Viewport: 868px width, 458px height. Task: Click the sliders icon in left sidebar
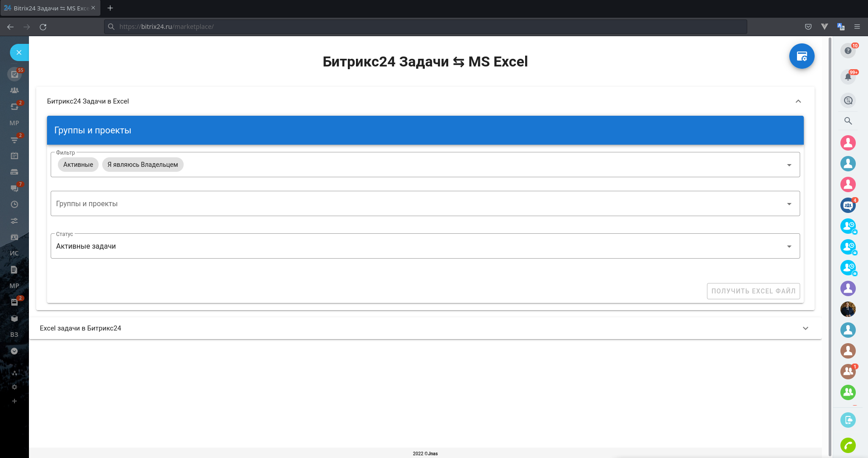coord(14,221)
